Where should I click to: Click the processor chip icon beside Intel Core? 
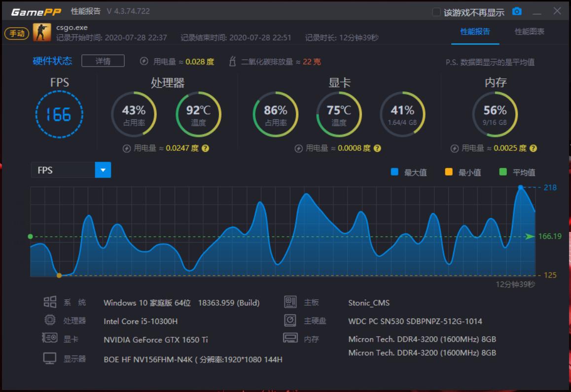coord(50,320)
